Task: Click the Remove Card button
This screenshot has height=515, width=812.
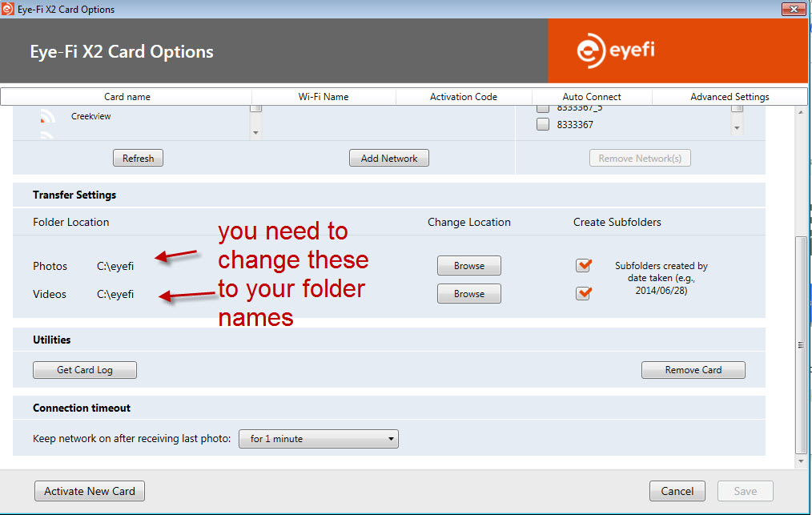Action: click(x=693, y=370)
